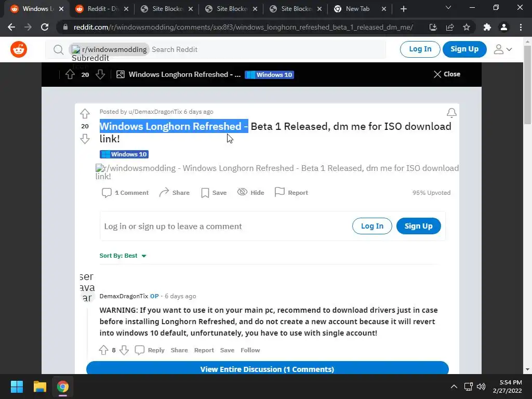Share the post with the Share button
Viewport: 532px width, 399px height.
coord(175,193)
